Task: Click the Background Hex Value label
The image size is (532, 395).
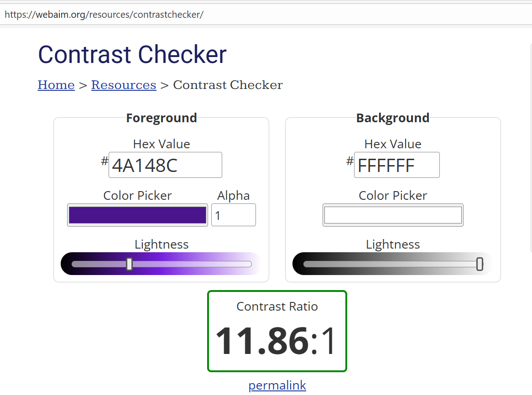Action: click(393, 144)
